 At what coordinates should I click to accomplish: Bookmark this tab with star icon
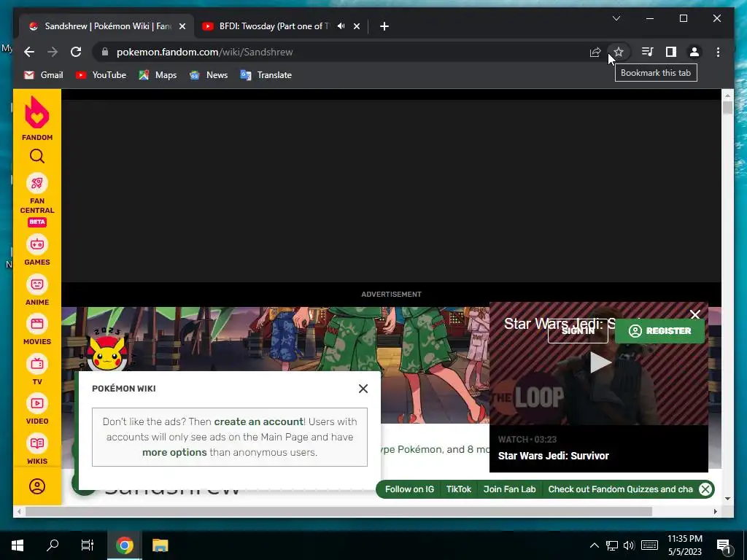pyautogui.click(x=619, y=52)
